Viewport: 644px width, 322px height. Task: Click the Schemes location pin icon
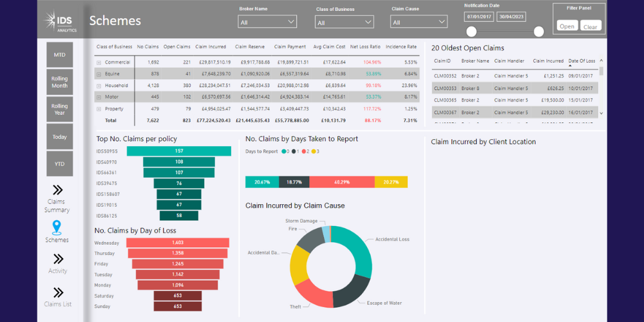(57, 227)
